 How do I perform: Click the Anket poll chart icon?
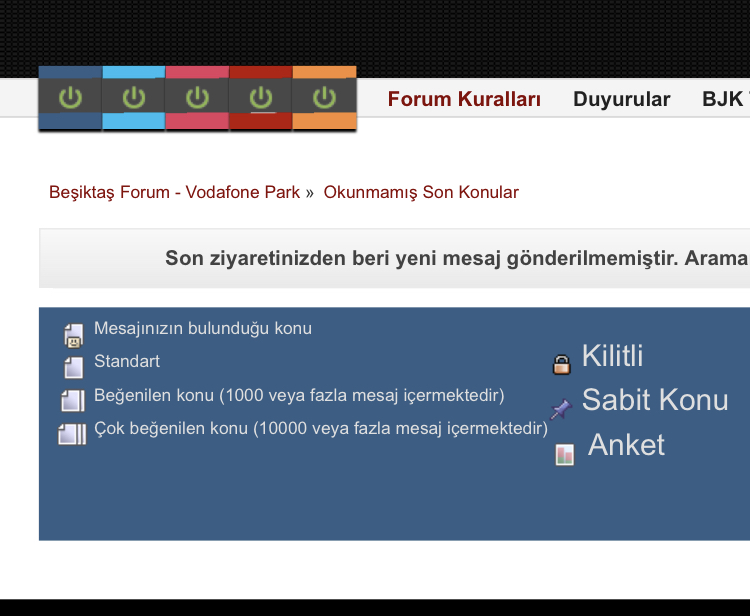tap(565, 455)
